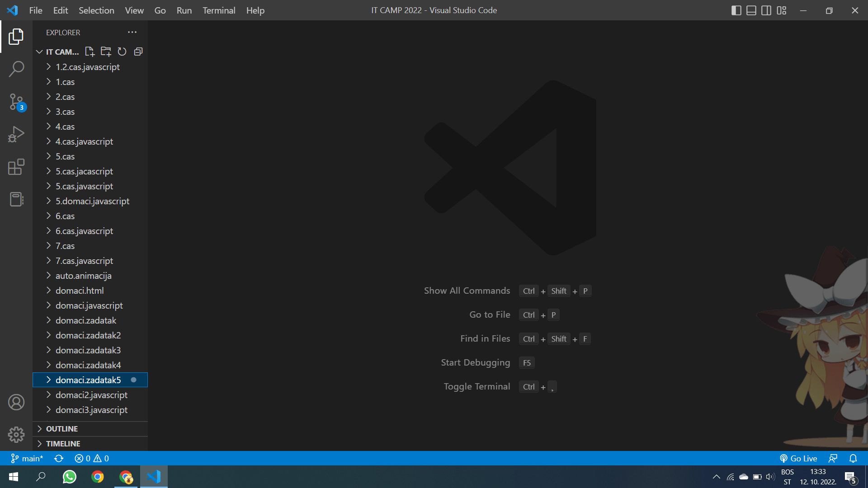
Task: Open the Extensions view
Action: (x=16, y=167)
